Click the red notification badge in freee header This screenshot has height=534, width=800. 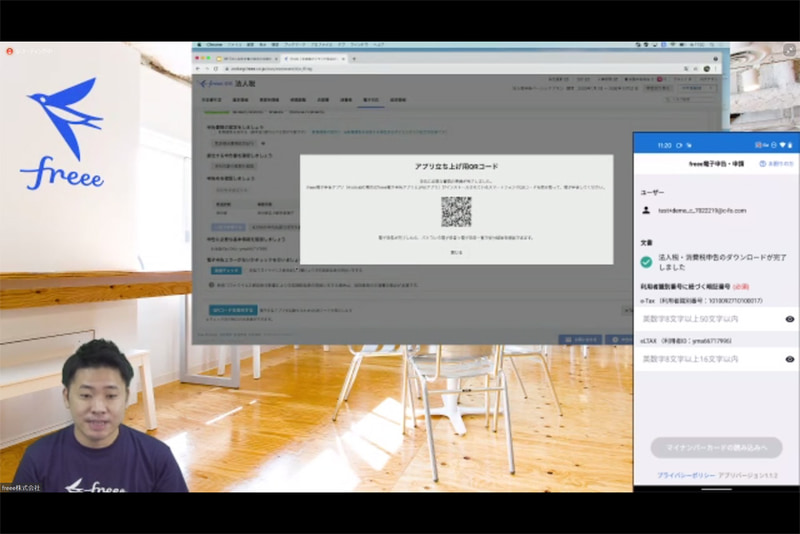[x=660, y=80]
